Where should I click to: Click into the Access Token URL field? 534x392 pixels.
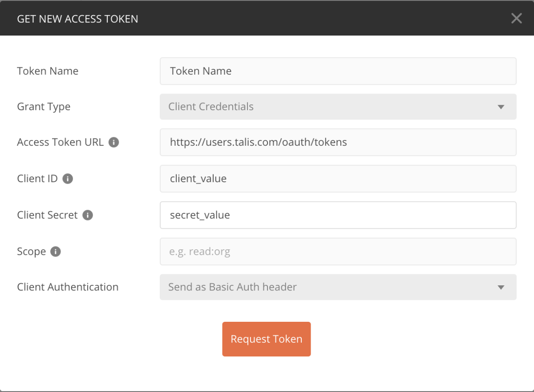coord(338,142)
